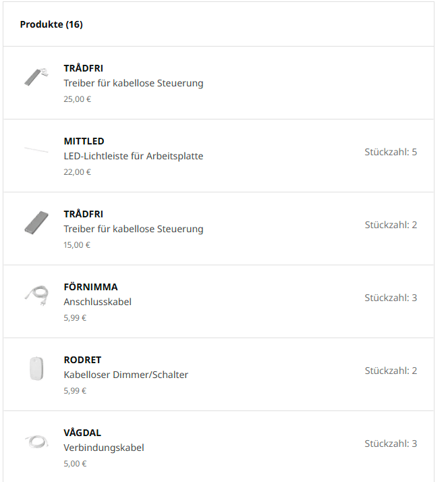Click the FÖRNIMMA cable product image

coord(36,296)
